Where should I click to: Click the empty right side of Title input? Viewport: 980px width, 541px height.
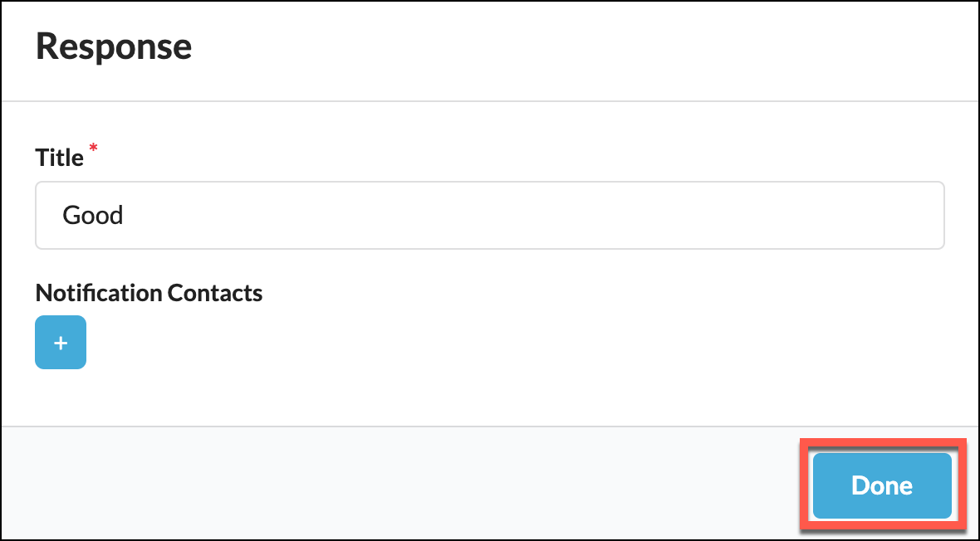pos(747,216)
